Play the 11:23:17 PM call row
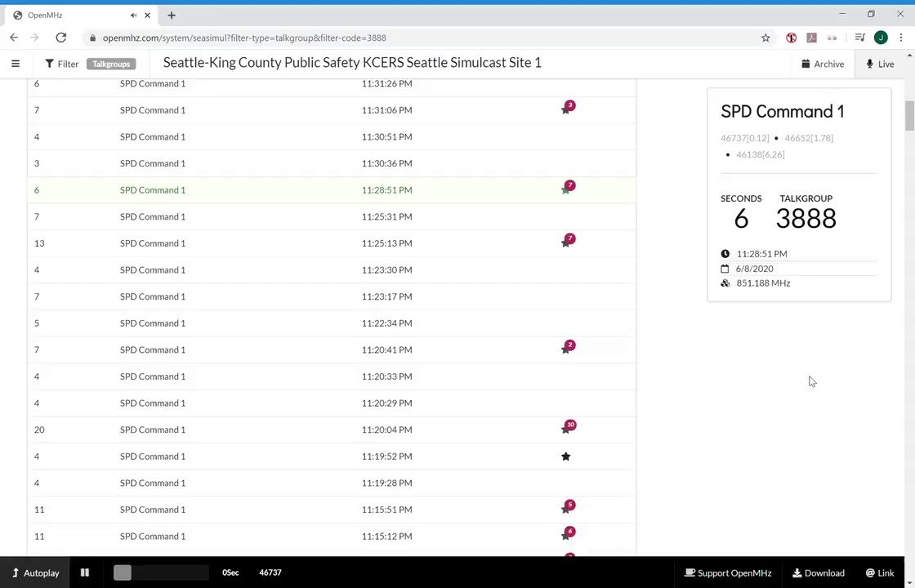The image size is (915, 588). click(x=332, y=296)
